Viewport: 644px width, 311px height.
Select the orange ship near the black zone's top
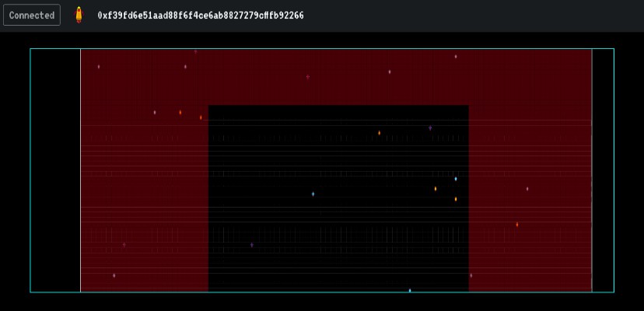[x=380, y=133]
